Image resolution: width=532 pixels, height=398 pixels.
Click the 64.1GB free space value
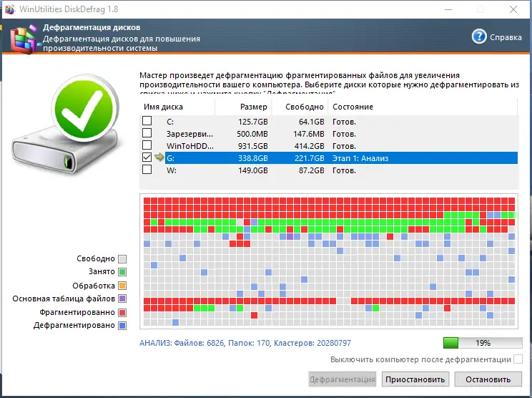(311, 122)
